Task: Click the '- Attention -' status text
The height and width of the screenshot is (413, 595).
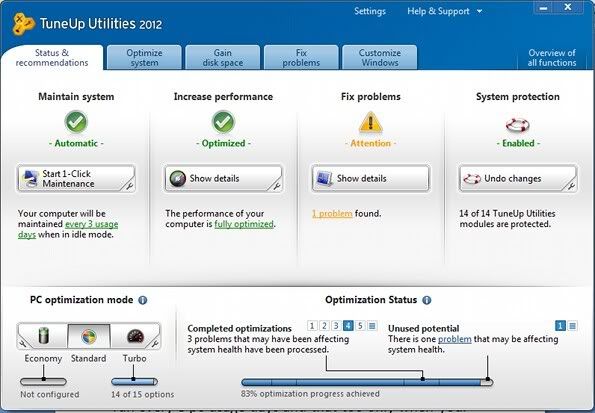Action: point(370,143)
